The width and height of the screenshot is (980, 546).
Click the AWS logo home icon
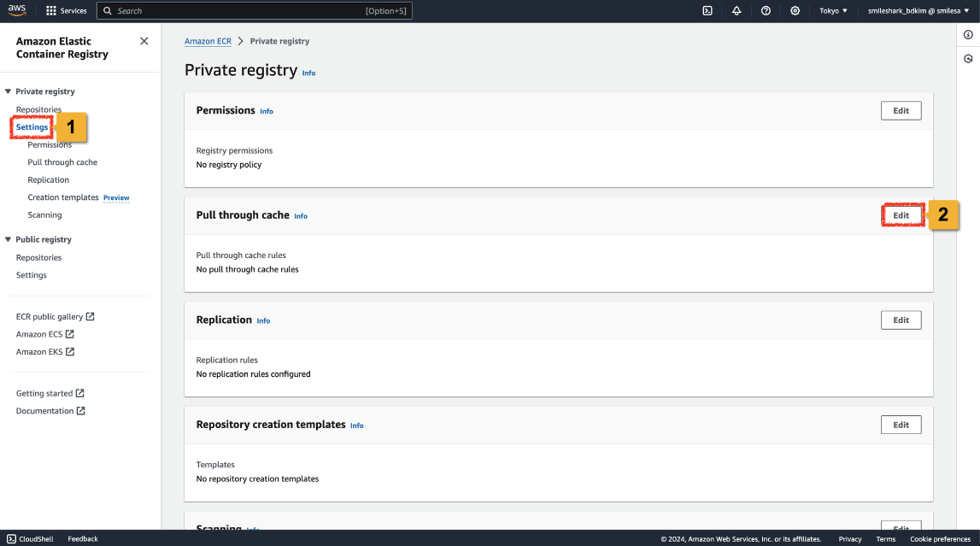click(x=17, y=10)
